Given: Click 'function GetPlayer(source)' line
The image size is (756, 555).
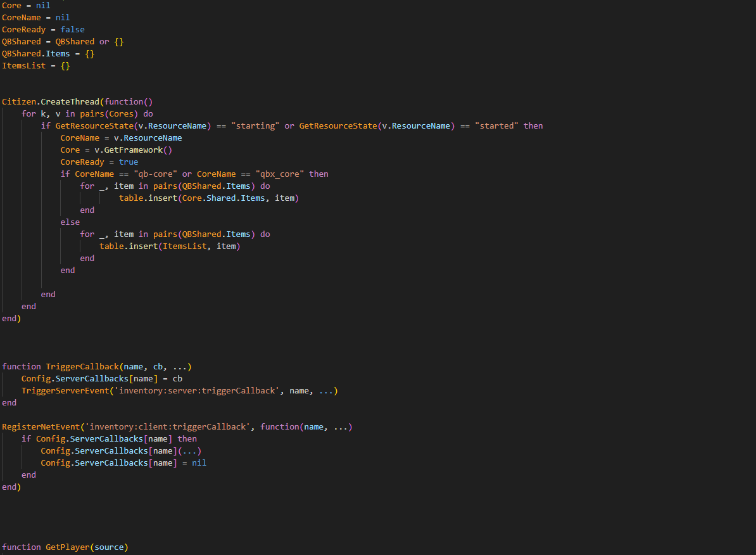Looking at the screenshot, I should [65, 547].
